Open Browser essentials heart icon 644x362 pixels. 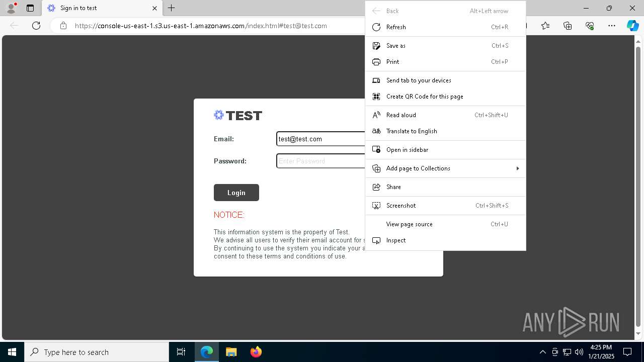pyautogui.click(x=590, y=26)
